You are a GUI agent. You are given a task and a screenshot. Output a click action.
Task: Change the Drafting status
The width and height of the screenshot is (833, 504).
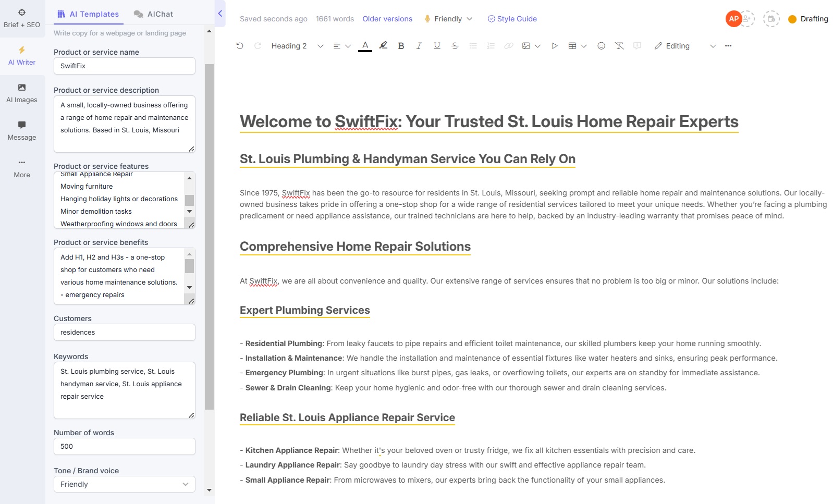[808, 19]
